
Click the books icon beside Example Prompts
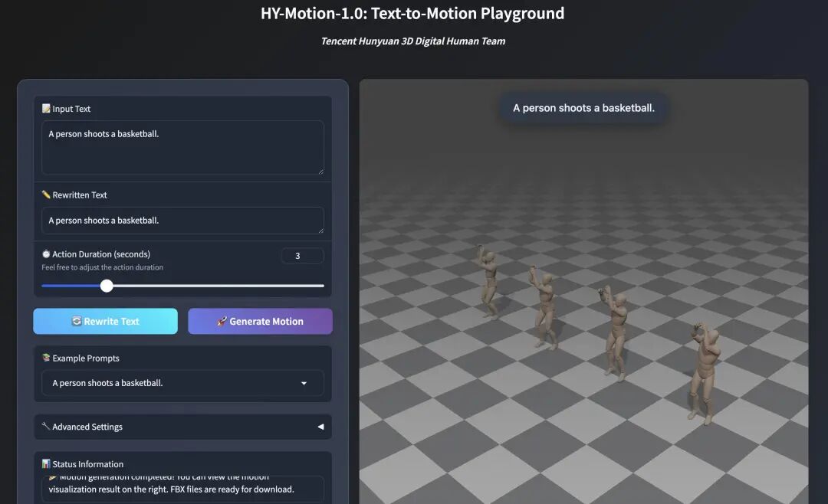pos(46,357)
